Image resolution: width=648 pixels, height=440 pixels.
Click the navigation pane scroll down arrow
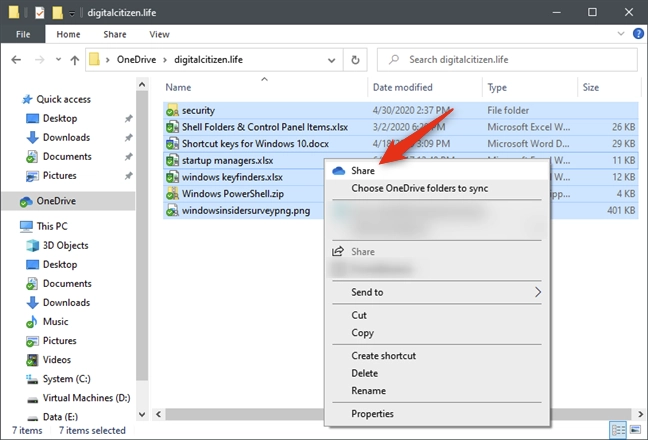[x=142, y=414]
